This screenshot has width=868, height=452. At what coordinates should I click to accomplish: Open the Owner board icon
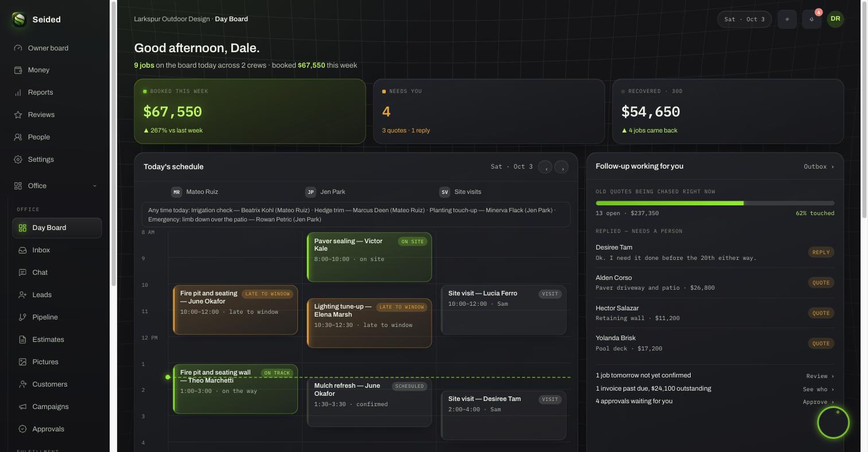tap(18, 48)
